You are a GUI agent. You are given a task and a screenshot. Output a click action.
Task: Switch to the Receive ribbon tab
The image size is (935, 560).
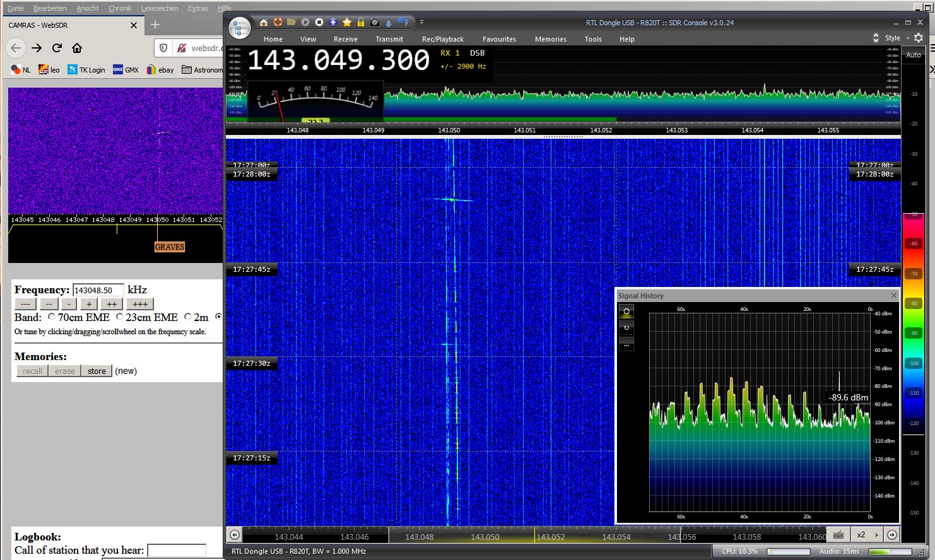(346, 39)
